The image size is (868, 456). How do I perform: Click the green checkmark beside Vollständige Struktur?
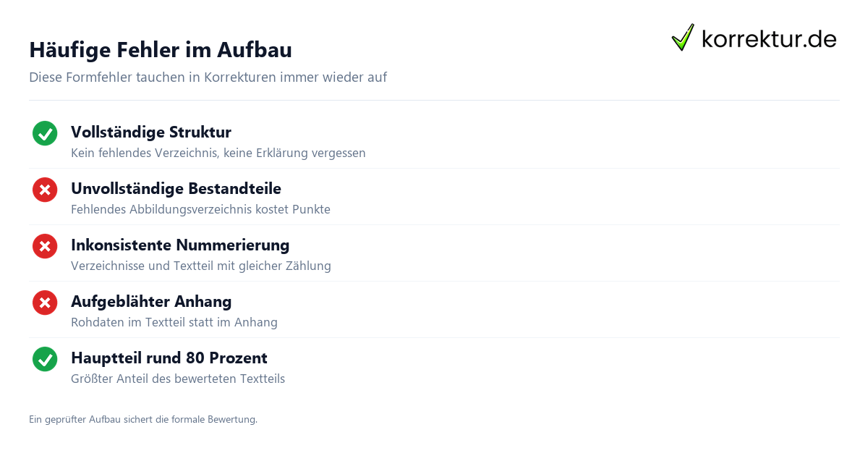(45, 133)
